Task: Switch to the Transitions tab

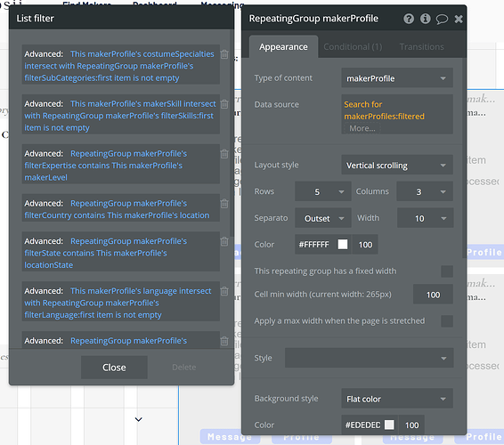Action: 421,47
